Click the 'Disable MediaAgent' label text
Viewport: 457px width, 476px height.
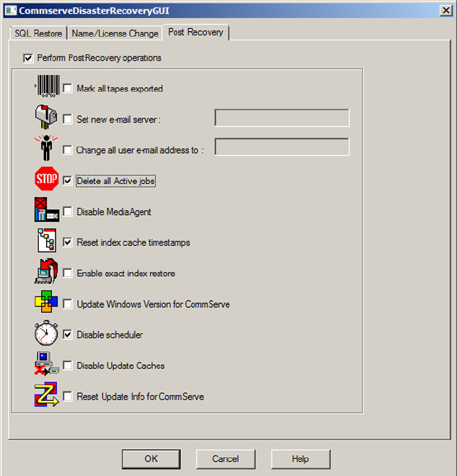[x=114, y=212]
